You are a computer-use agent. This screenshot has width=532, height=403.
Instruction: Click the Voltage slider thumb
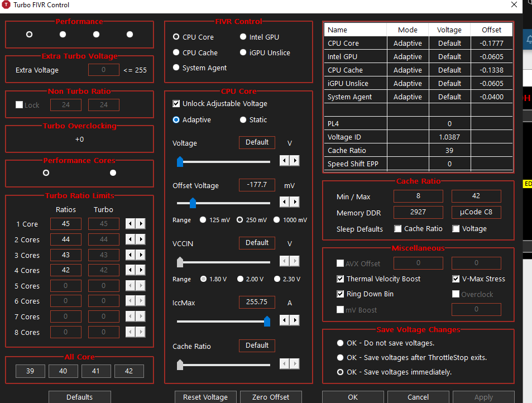click(180, 161)
